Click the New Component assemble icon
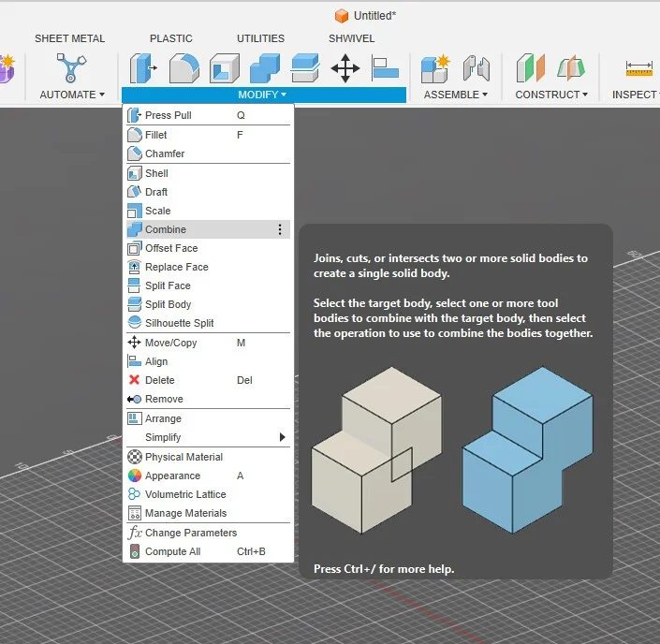Screen dimensions: 660x644 point(435,68)
